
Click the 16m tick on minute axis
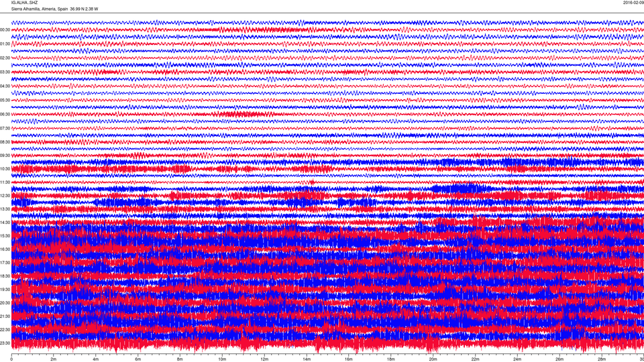pos(349,359)
